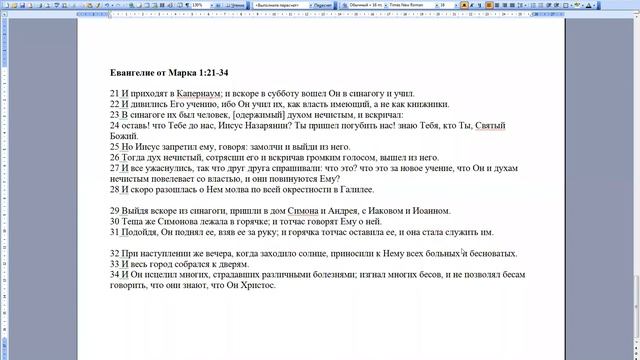640x360 pixels.
Task: Expand the line spacing dropdown arrow
Action: pyautogui.click(x=525, y=5)
